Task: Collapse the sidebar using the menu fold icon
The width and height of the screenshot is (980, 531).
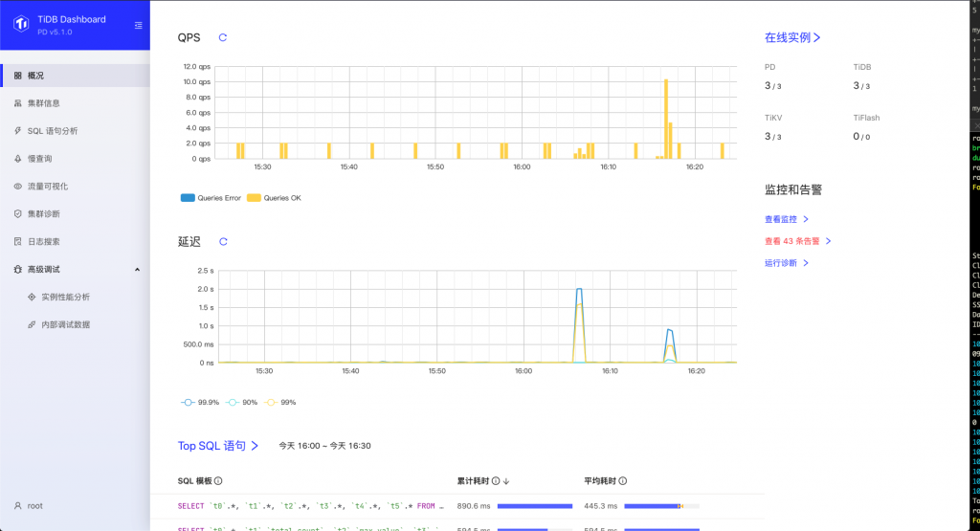Action: point(138,26)
